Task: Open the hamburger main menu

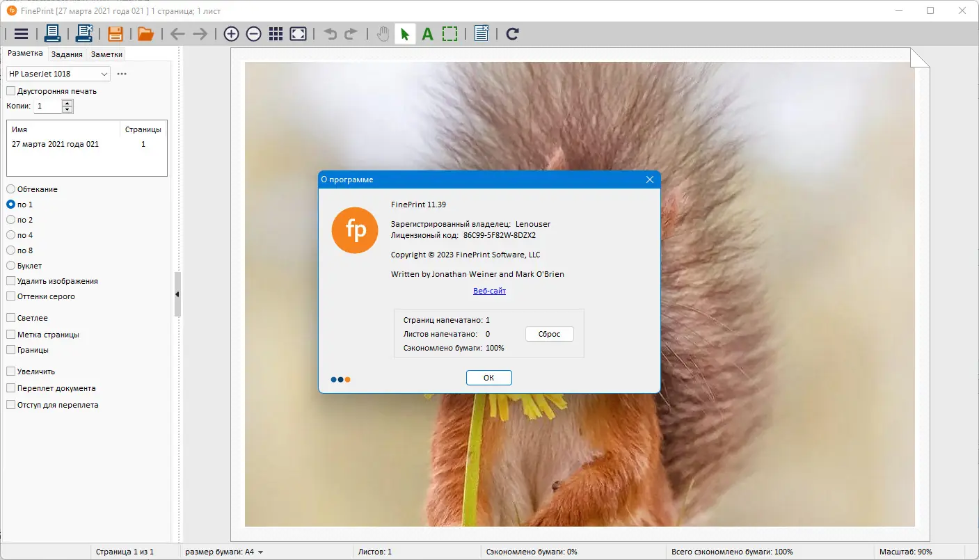Action: (21, 33)
